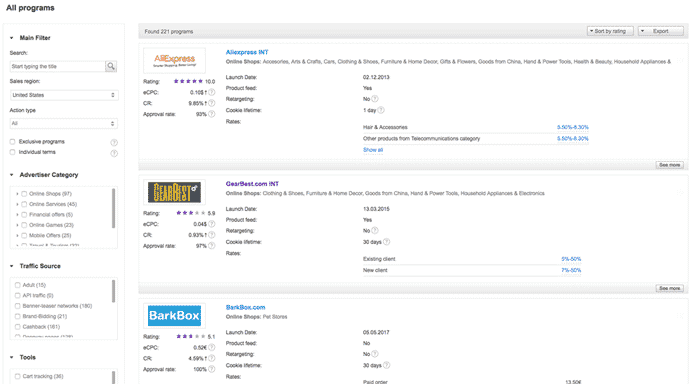Enable Individual terms checkbox

pos(12,152)
